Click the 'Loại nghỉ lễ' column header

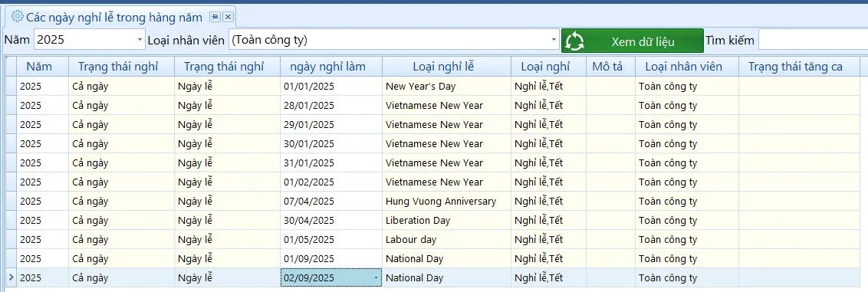[447, 67]
